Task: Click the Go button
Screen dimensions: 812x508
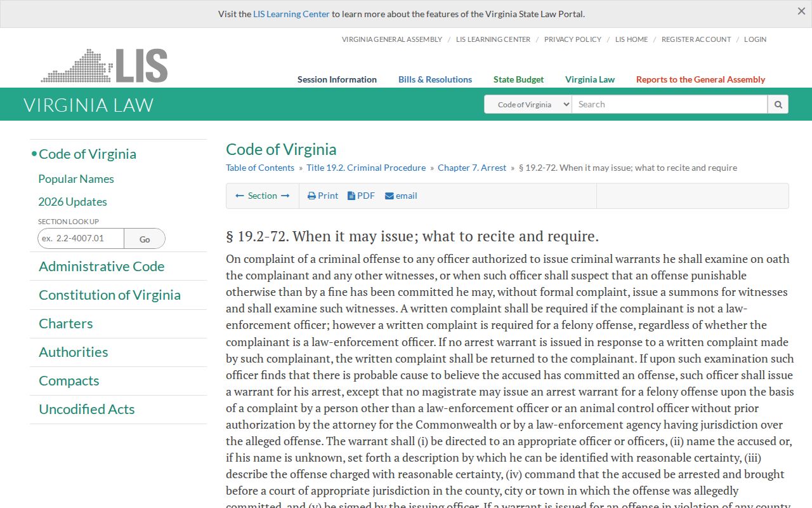Action: [145, 239]
